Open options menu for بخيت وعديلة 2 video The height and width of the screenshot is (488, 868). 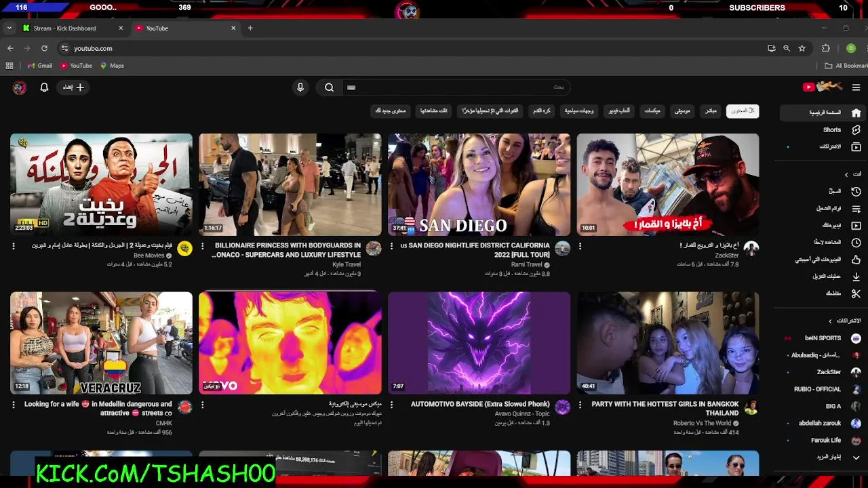coord(14,246)
